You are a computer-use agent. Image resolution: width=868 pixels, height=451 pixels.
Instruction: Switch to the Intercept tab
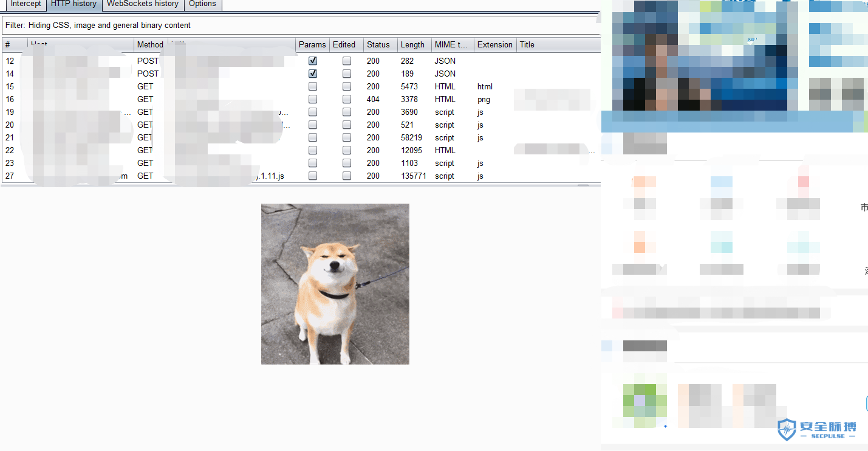point(26,4)
